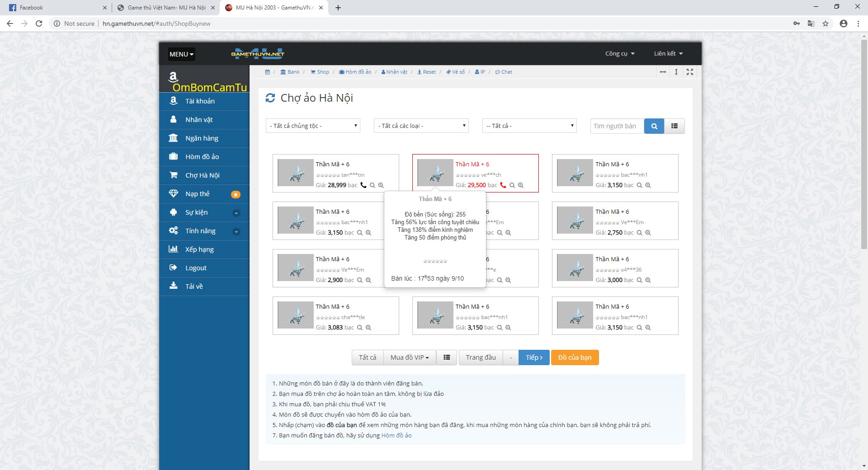Expand the Sự kiện sidebar submenu
This screenshot has width=868, height=470.
coord(236,213)
